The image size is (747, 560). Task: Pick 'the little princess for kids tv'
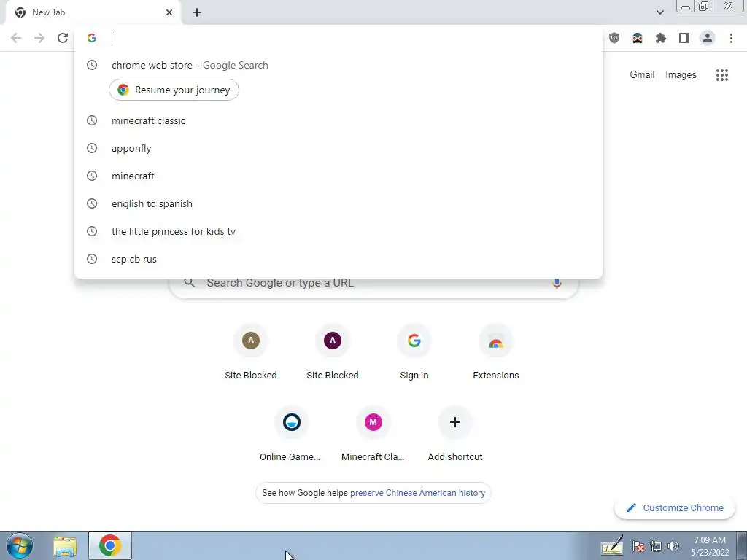(338, 231)
